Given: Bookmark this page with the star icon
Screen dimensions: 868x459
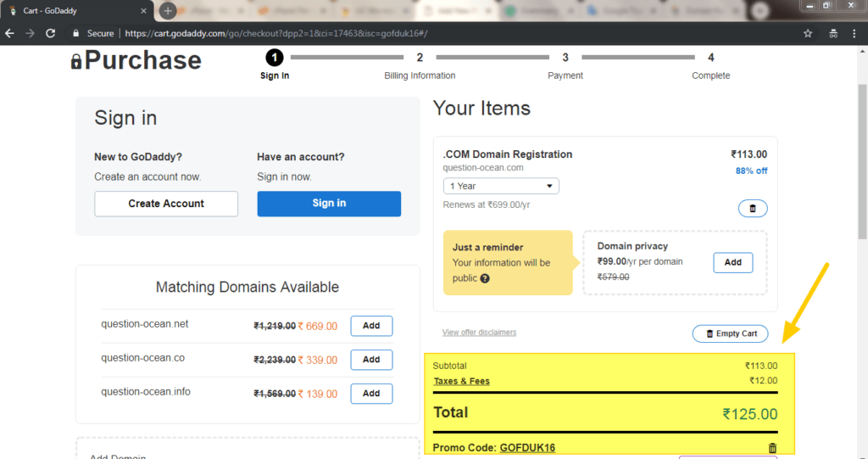Looking at the screenshot, I should point(808,33).
